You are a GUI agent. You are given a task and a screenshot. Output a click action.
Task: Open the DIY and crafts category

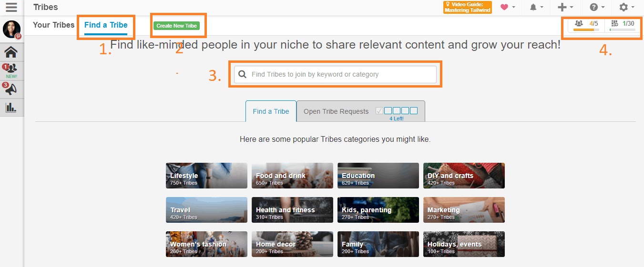(464, 176)
